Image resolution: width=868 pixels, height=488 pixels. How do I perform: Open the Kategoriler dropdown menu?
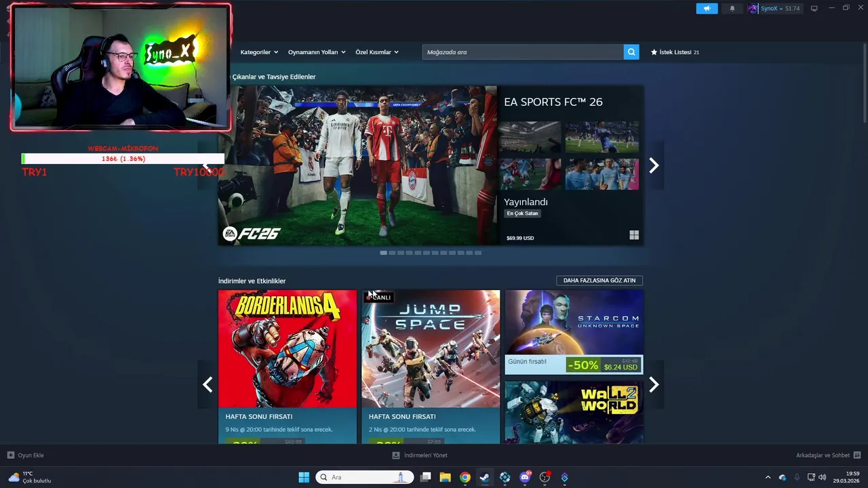point(258,52)
